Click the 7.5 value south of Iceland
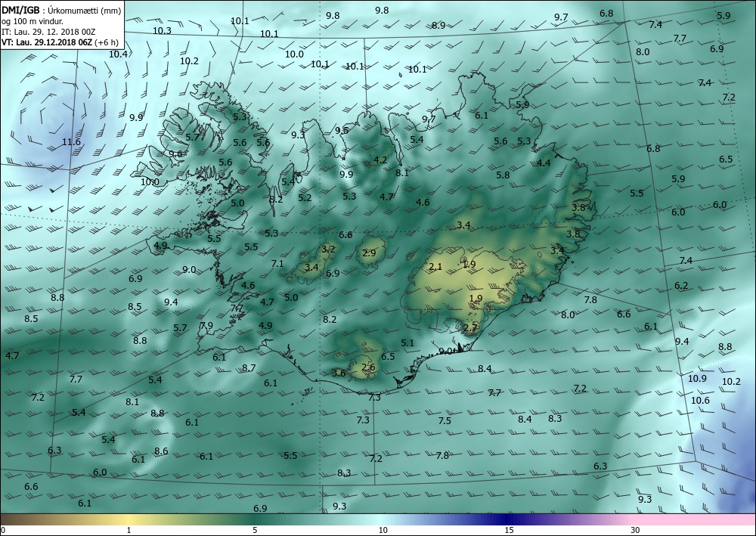The height and width of the screenshot is (536, 756). pos(445,421)
